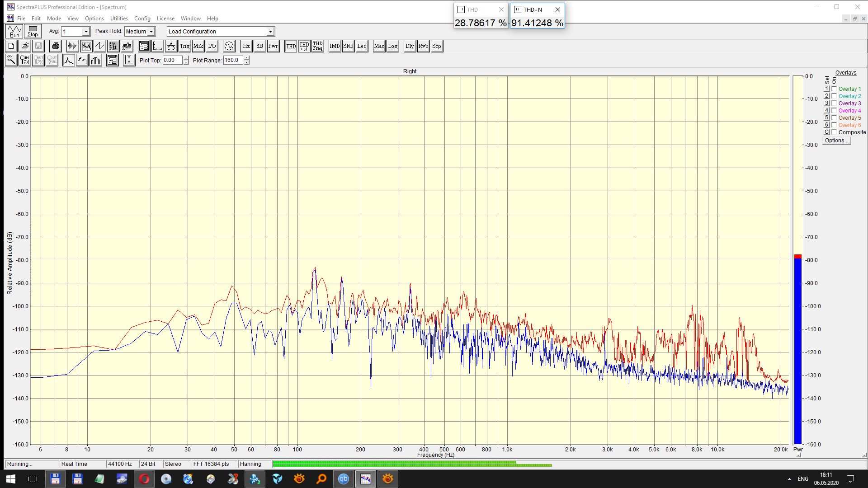This screenshot has width=868, height=488.
Task: Click the Plot Top input field
Action: [172, 60]
